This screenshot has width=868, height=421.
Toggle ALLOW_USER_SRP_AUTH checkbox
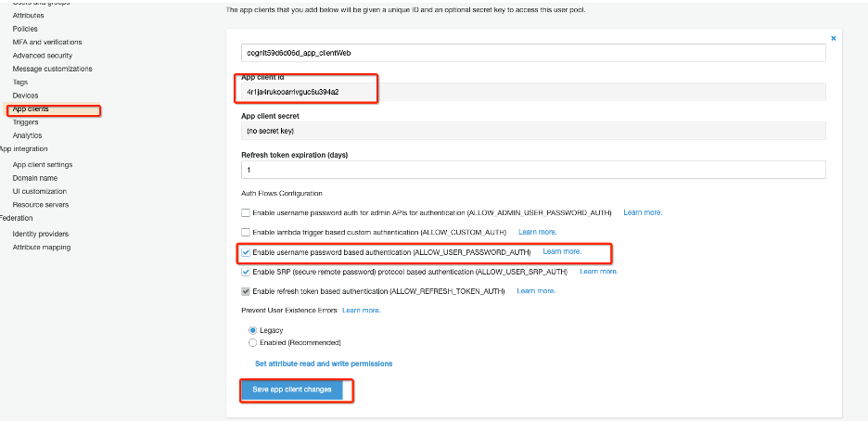pyautogui.click(x=246, y=272)
